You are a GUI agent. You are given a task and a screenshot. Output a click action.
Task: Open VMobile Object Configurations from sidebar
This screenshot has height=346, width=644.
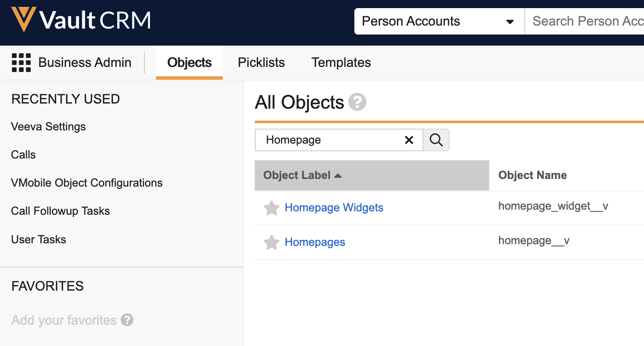tap(87, 183)
